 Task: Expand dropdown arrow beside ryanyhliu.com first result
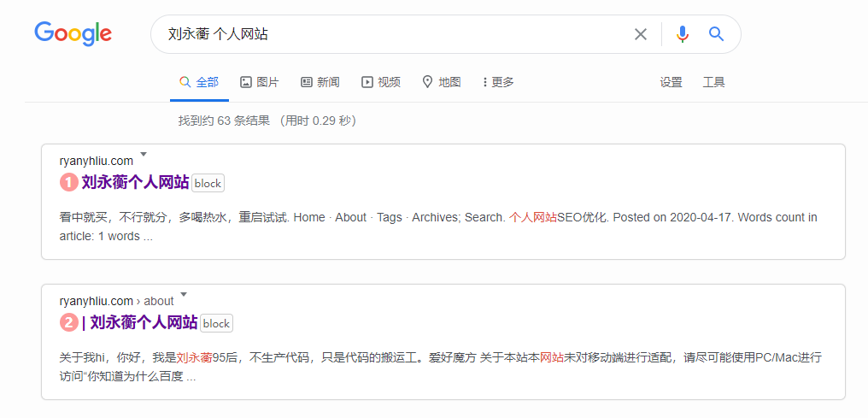pos(144,155)
